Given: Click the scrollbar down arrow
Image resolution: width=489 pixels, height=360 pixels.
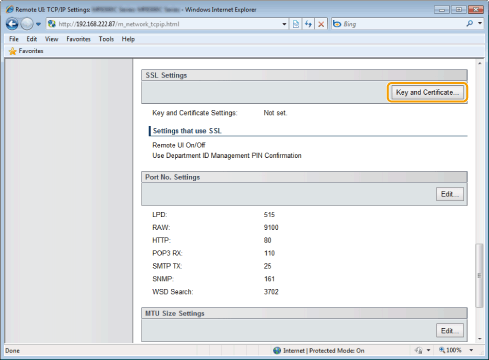Looking at the screenshot, I should point(479,339).
